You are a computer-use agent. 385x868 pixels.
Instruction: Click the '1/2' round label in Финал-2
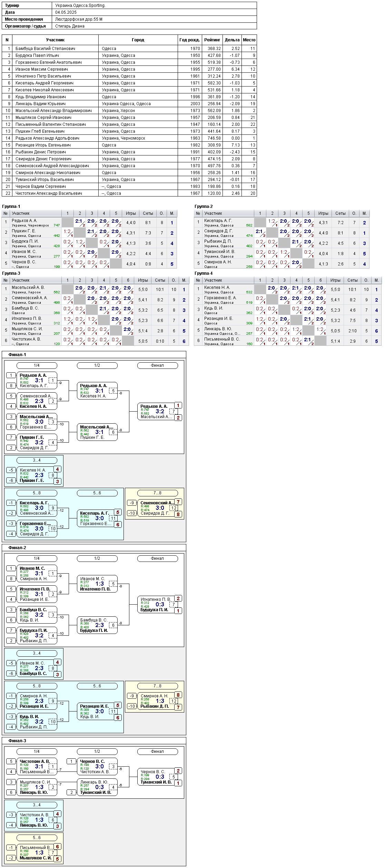click(x=97, y=558)
